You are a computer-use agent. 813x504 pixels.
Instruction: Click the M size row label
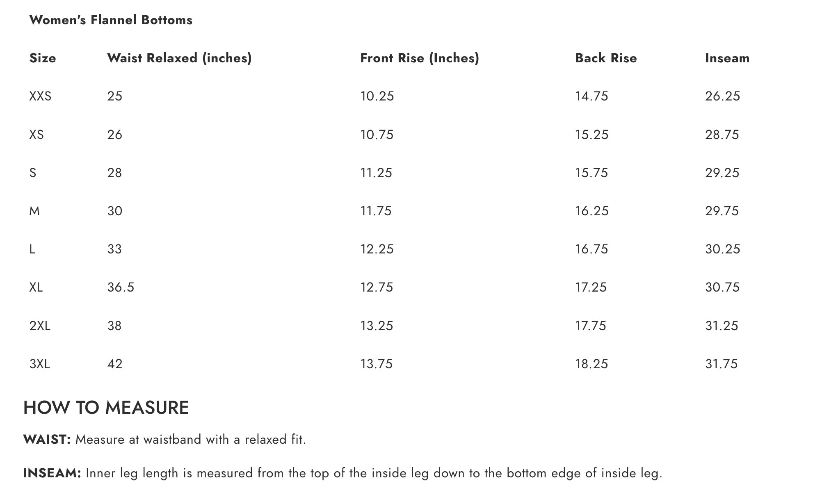coord(34,211)
